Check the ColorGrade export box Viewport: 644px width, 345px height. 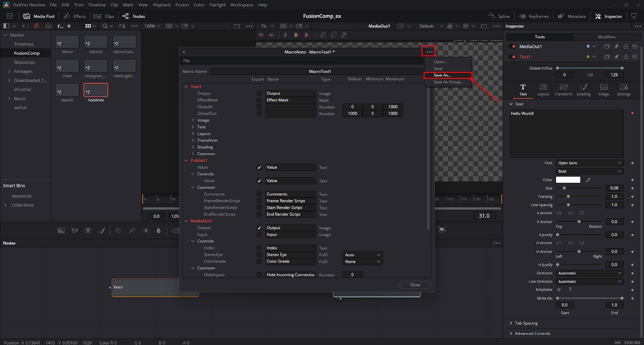coord(259,262)
